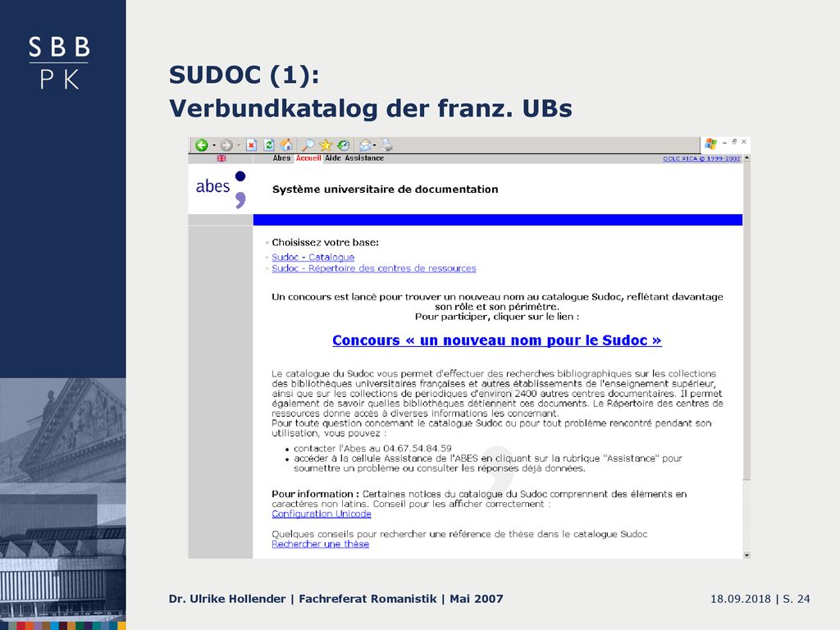Click the date '18.09.2018 | S. 24'
Image resolution: width=840 pixels, height=630 pixels.
(760, 599)
